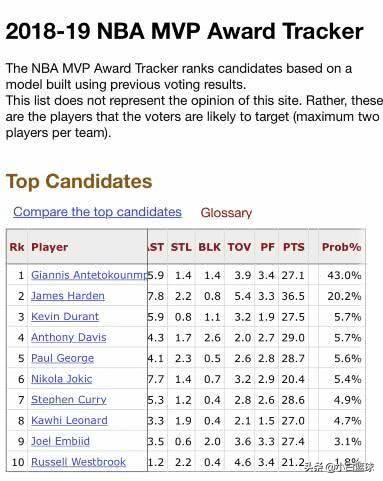This screenshot has height=481, width=383.
Task: Open Giannis Antetokounmpo's player page
Action: click(89, 275)
